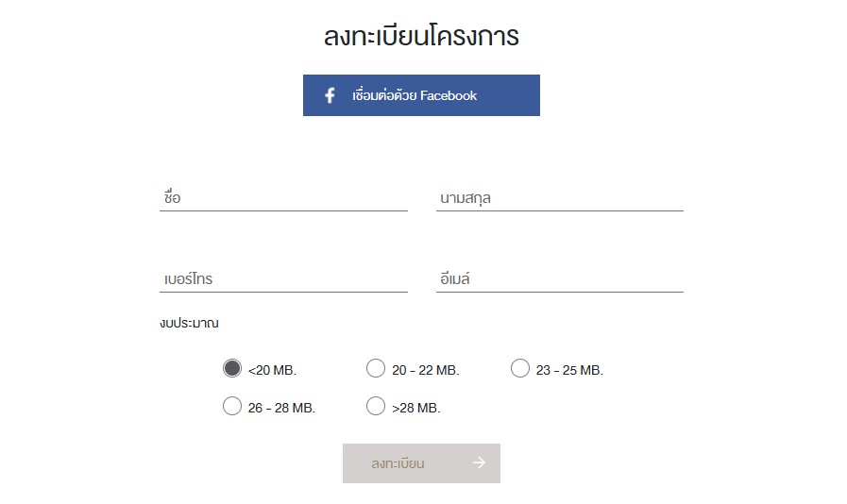The width and height of the screenshot is (847, 504).
Task: Click the Facebook 'f' logo icon
Action: (x=330, y=95)
